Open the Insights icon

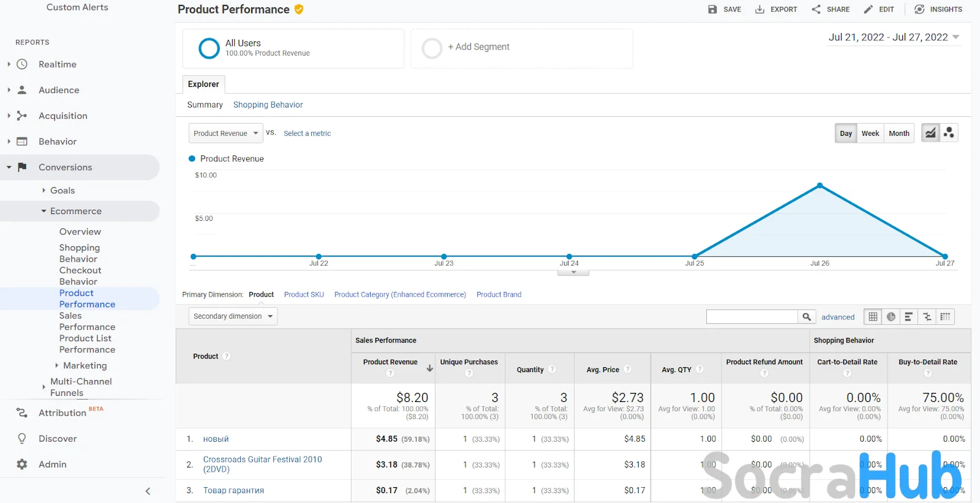pos(919,9)
